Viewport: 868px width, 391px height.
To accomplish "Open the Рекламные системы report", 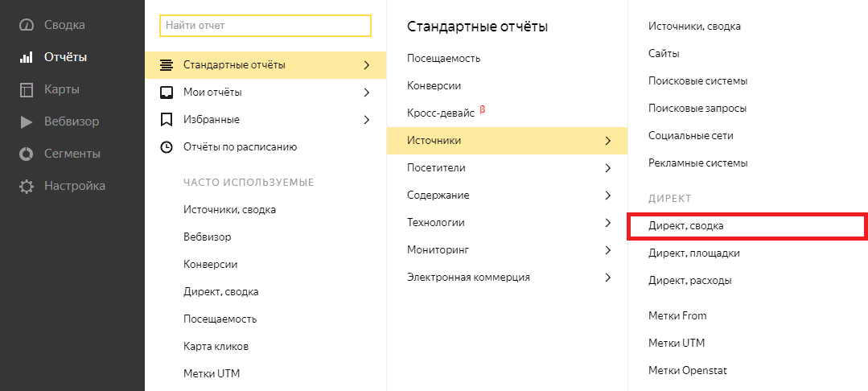I will 698,163.
